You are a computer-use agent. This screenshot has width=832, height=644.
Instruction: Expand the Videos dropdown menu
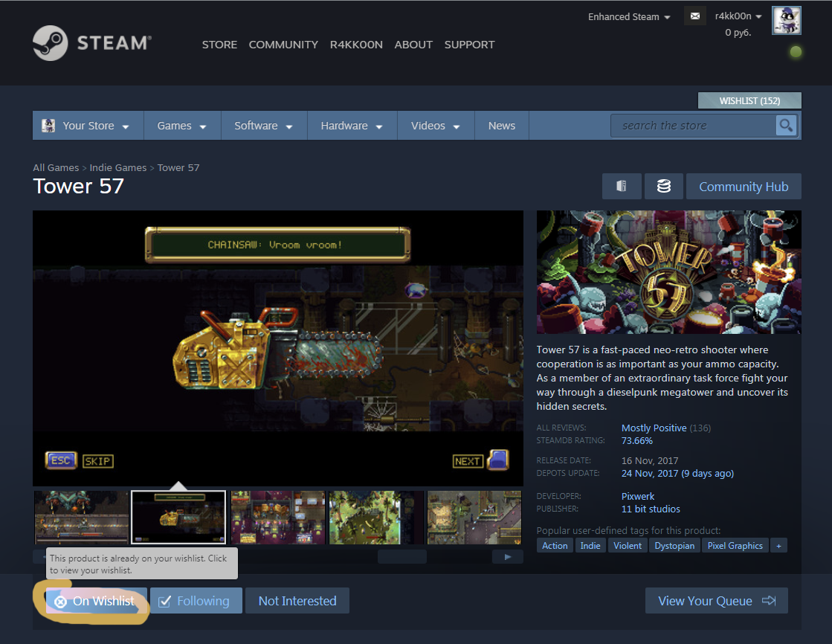[x=435, y=126]
